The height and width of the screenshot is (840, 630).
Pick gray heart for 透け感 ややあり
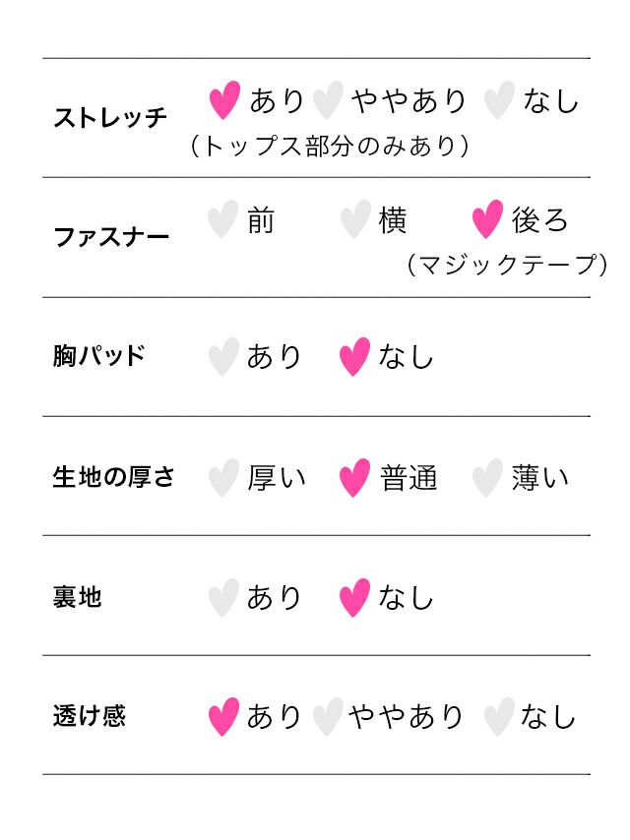[x=327, y=717]
